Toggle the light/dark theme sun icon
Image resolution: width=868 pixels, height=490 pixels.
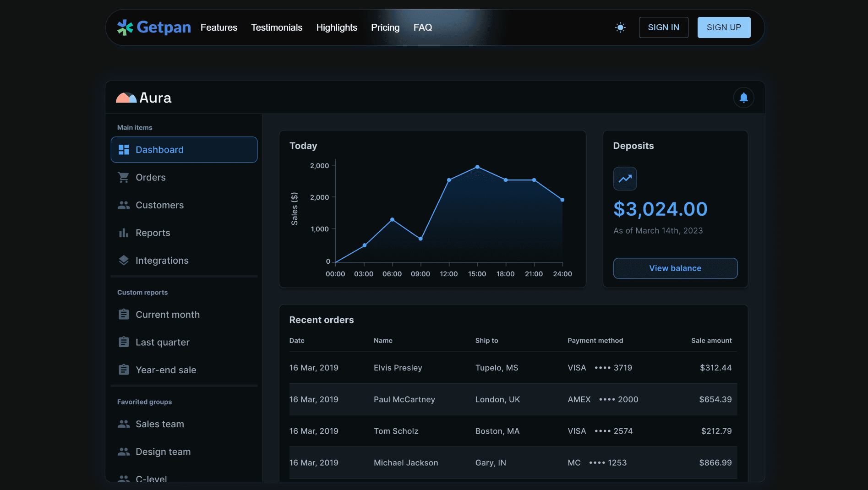click(620, 27)
